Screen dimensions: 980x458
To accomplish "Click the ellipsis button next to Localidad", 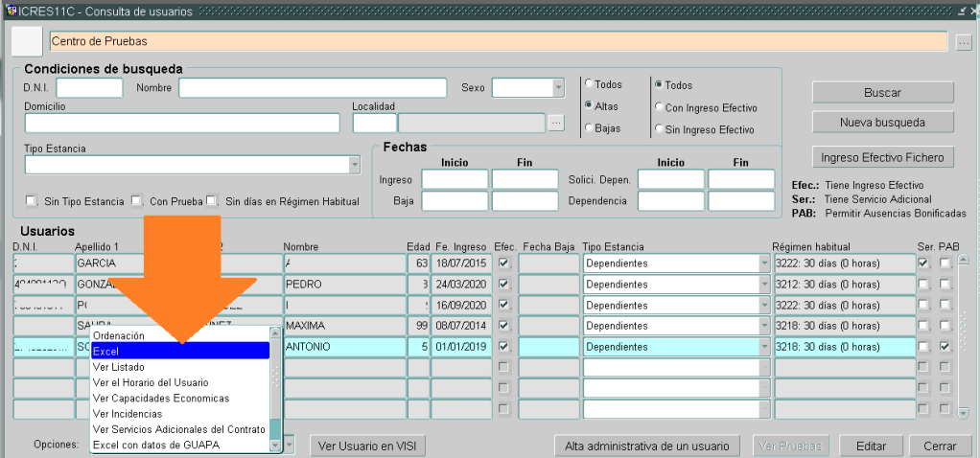I will (x=556, y=123).
